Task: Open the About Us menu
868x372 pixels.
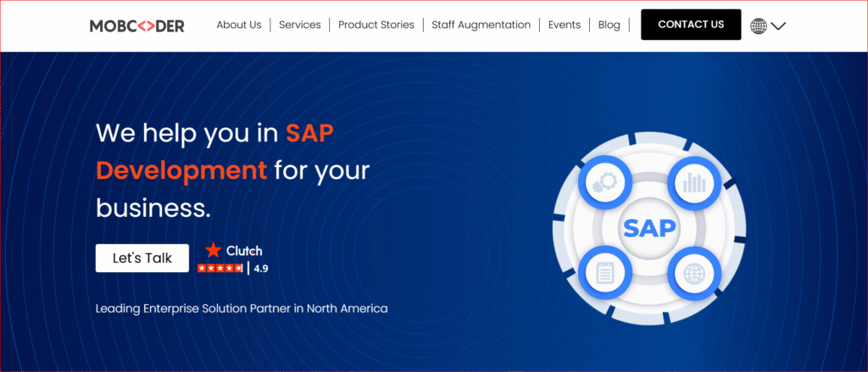Action: (x=239, y=25)
